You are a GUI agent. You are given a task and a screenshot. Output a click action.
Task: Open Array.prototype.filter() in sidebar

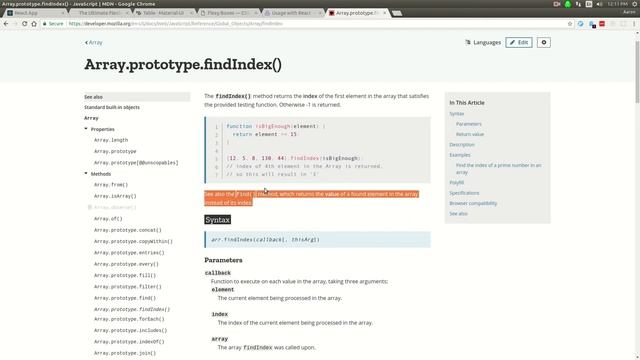point(128,287)
